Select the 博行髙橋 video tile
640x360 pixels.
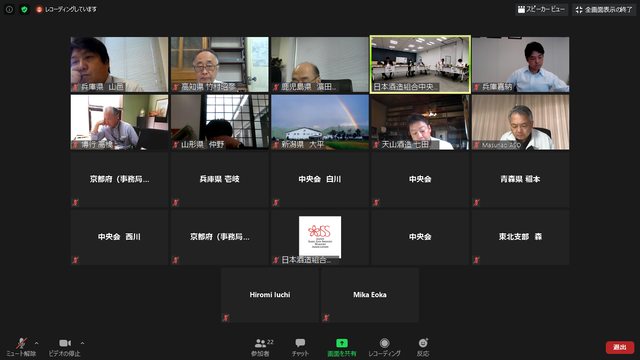click(x=119, y=122)
